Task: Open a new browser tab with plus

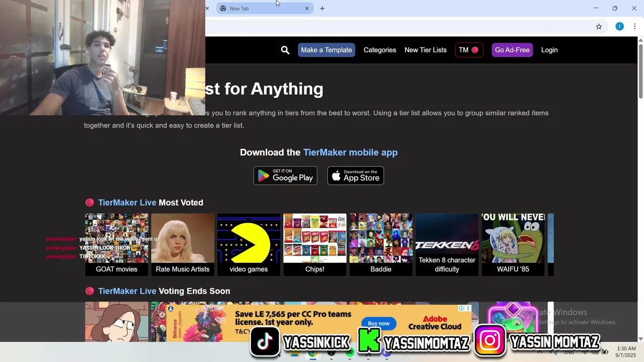Action: 322,9
